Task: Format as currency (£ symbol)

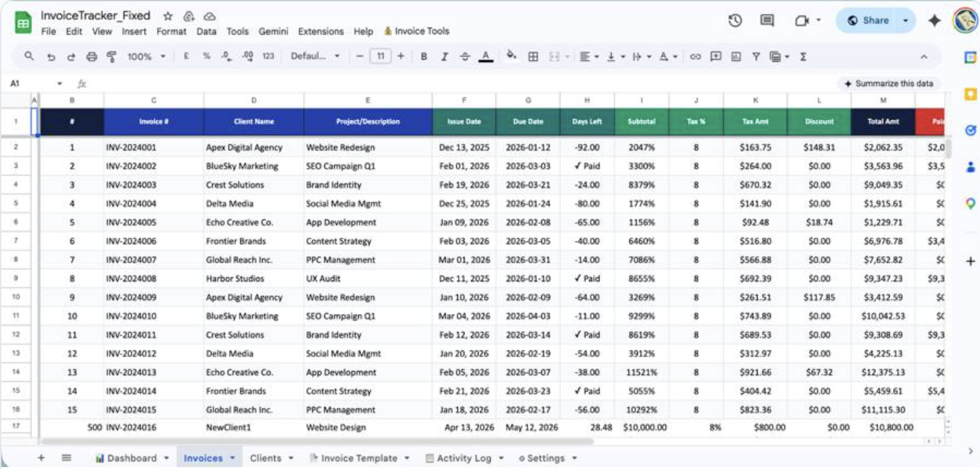Action: tap(186, 56)
